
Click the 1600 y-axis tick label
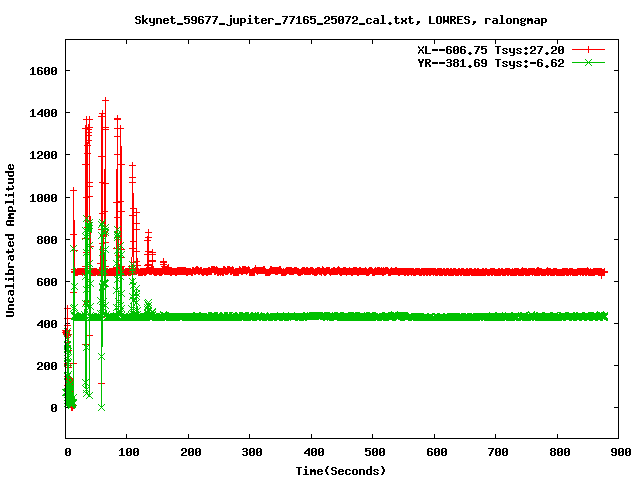point(43,71)
